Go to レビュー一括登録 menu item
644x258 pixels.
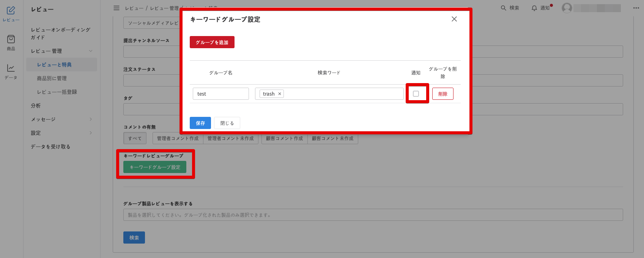point(57,92)
